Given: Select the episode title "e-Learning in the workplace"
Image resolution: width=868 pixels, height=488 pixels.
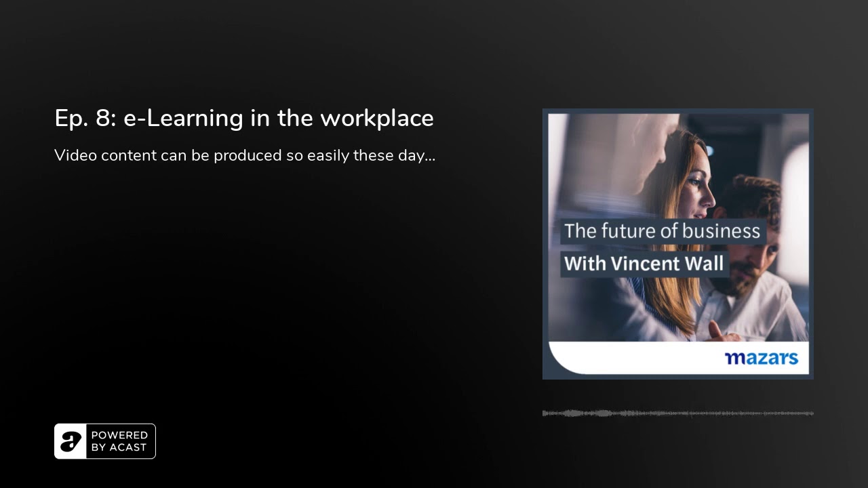Looking at the screenshot, I should click(279, 119).
